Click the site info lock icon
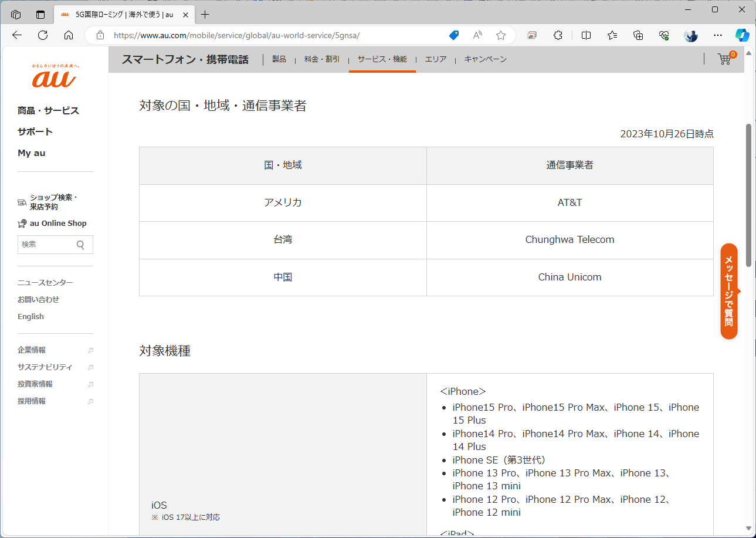The width and height of the screenshot is (756, 538). coord(100,35)
